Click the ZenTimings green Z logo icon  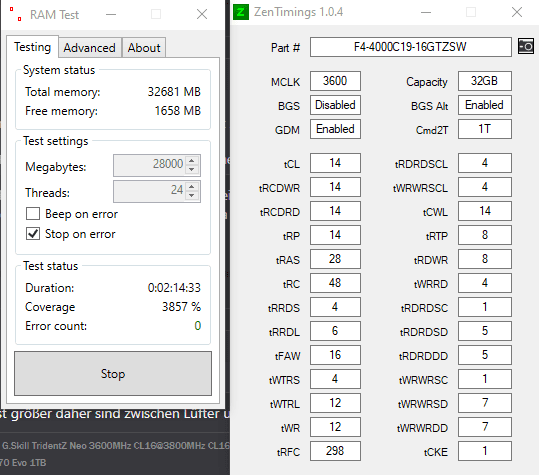coord(241,12)
